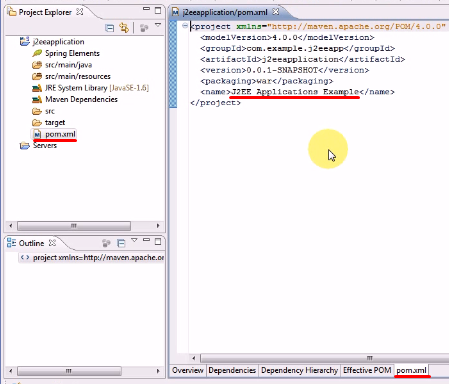Click left arrow of Project Explorer scrollbar

(x=11, y=226)
